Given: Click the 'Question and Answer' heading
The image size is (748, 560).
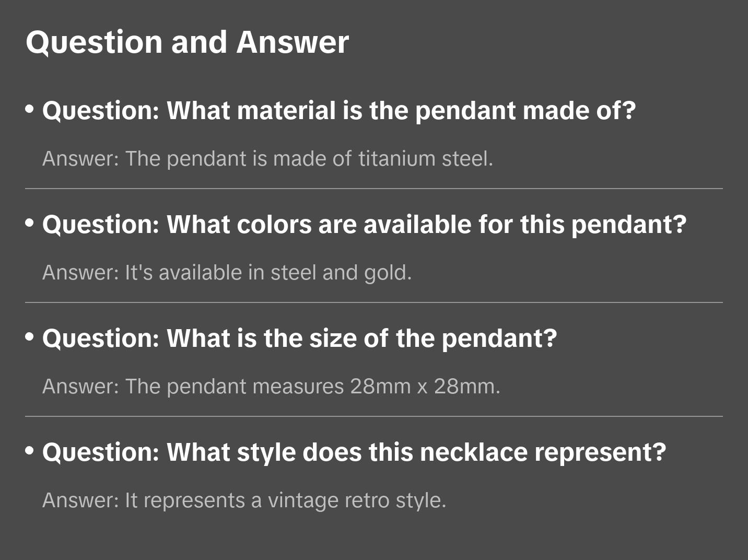Looking at the screenshot, I should coord(187,42).
